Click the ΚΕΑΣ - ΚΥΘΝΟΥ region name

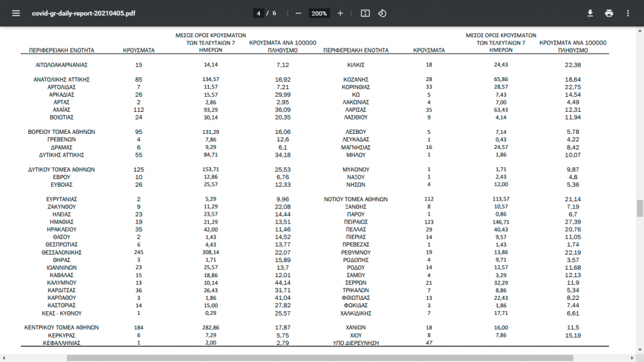point(62,313)
